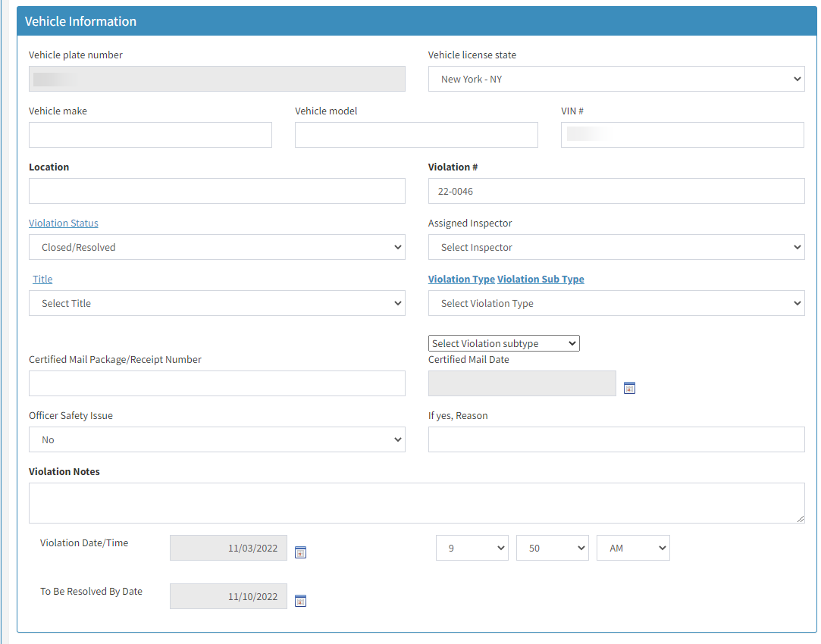This screenshot has height=644, width=821.
Task: Open the Violation Status dropdown showing Closed/Resolved
Action: (217, 247)
